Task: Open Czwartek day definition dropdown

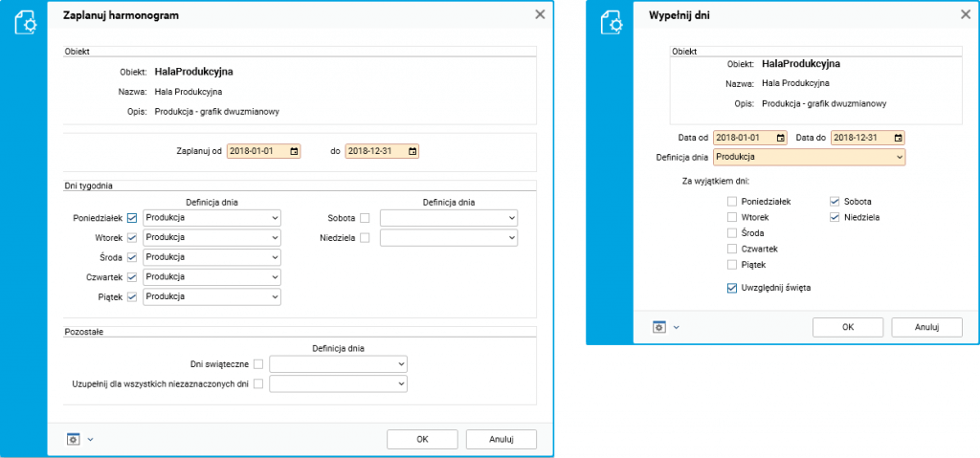Action: [x=212, y=277]
